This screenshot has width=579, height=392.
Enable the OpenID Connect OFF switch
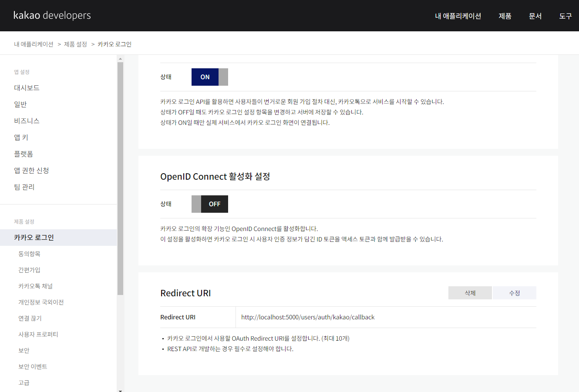coord(210,204)
